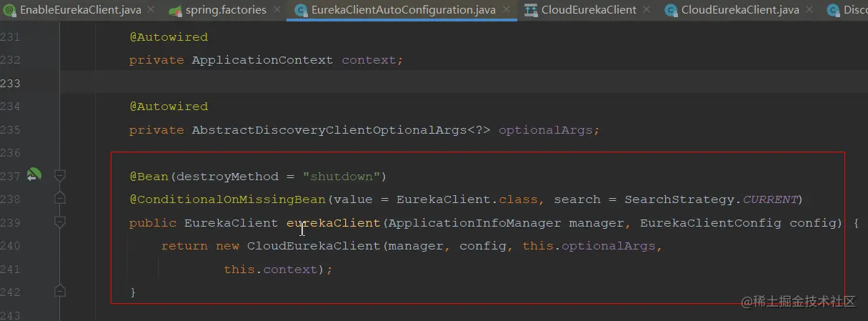Click the @Autowired annotation on line 234
This screenshot has width=868, height=321.
click(169, 107)
